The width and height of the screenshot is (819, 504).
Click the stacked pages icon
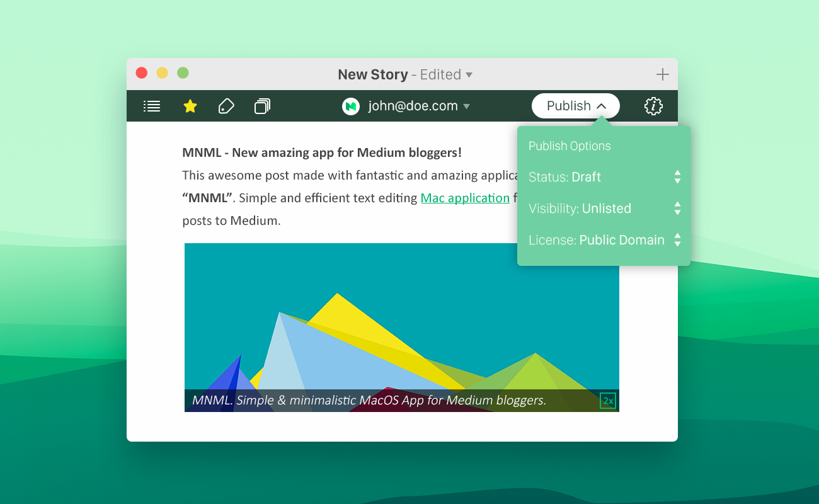pos(263,106)
